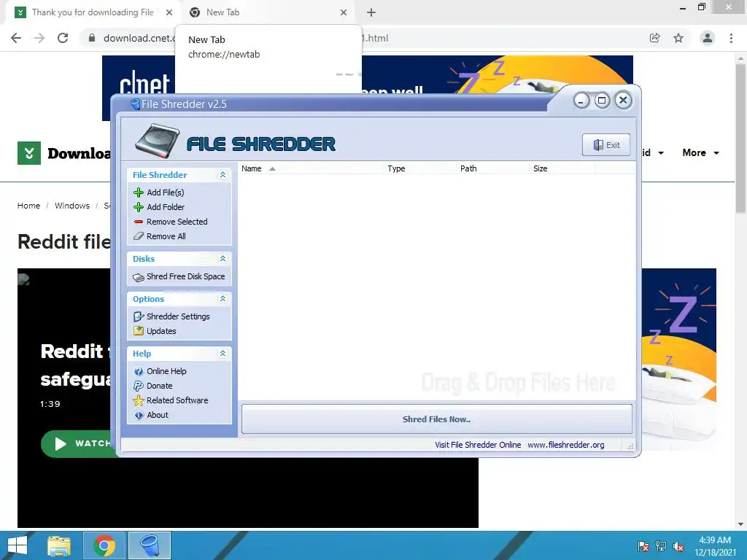Click the Related Software star icon
Image resolution: width=747 pixels, height=560 pixels.
(139, 400)
